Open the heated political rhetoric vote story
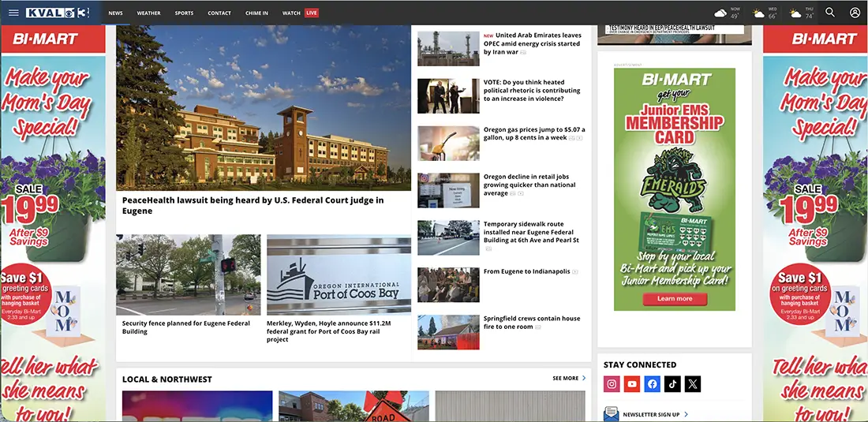The image size is (868, 422). coord(532,91)
